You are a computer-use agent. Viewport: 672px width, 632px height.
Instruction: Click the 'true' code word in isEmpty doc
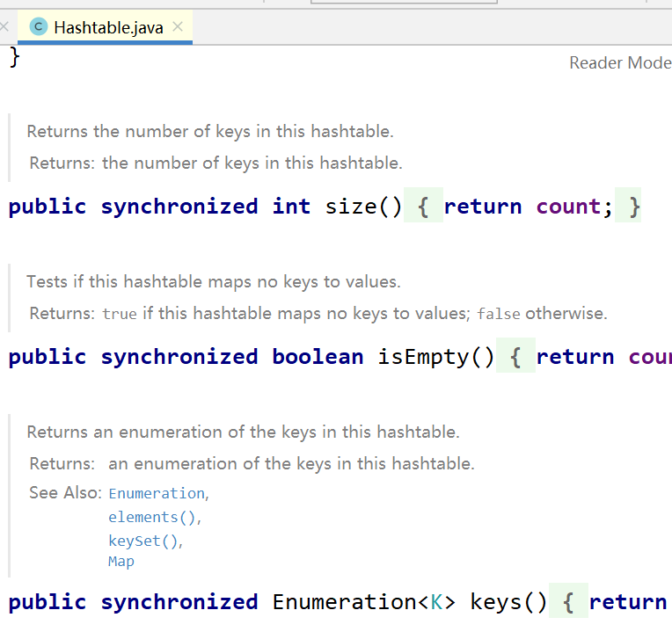click(x=120, y=314)
